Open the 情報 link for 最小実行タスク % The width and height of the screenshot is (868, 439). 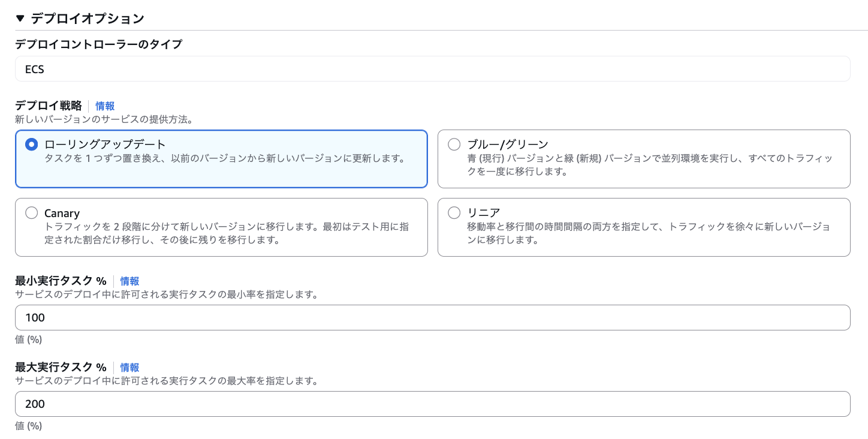tap(129, 281)
